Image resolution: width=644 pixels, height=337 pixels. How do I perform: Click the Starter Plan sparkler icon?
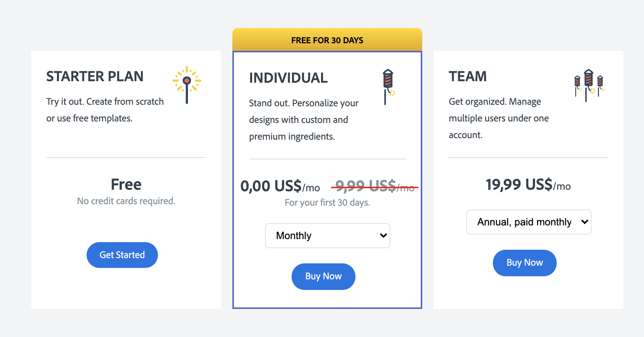187,85
